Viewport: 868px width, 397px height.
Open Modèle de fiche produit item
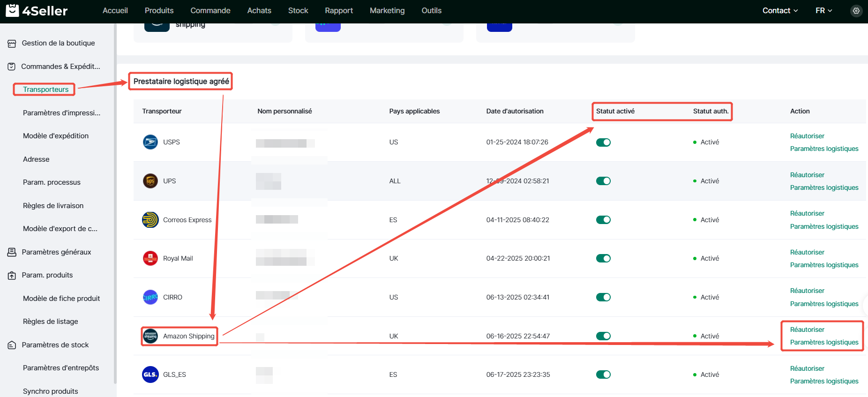click(x=61, y=299)
